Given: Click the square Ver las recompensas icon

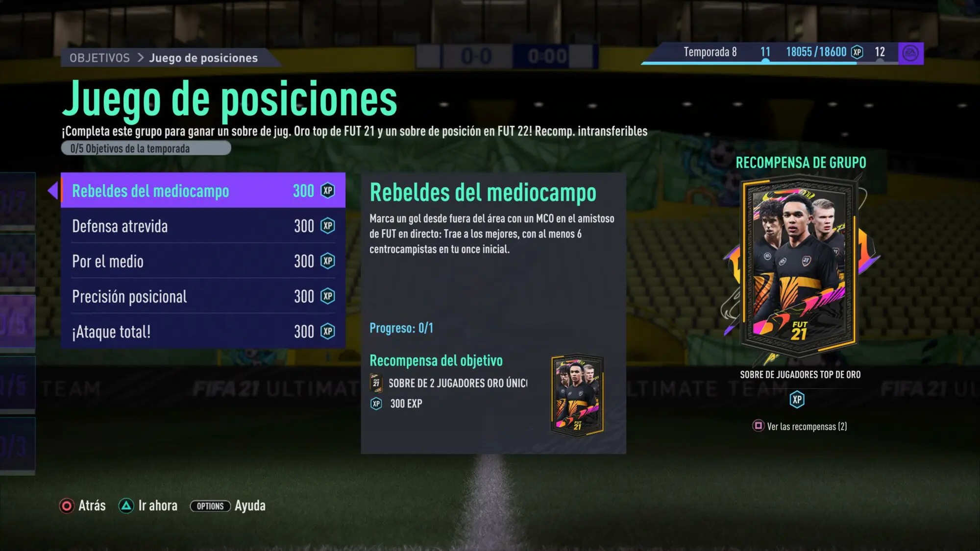Looking at the screenshot, I should point(758,426).
